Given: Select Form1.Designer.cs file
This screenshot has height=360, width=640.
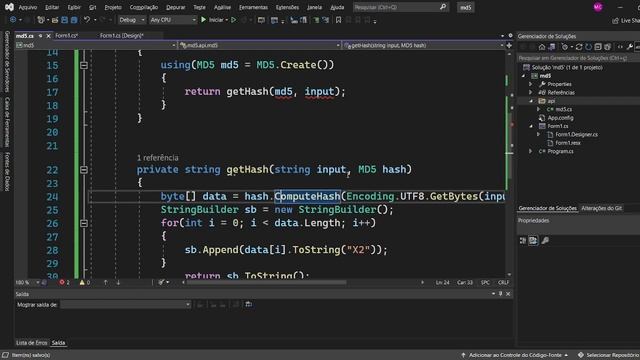Looking at the screenshot, I should pyautogui.click(x=576, y=134).
